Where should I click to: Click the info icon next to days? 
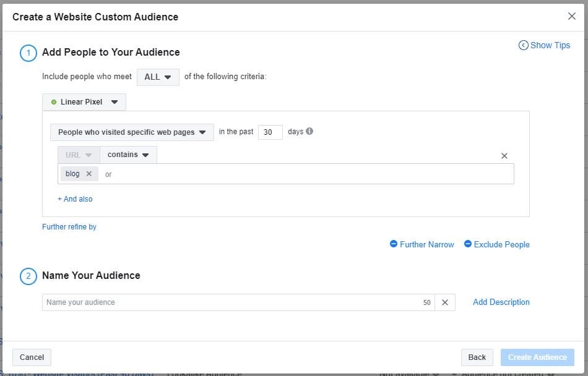pyautogui.click(x=309, y=131)
